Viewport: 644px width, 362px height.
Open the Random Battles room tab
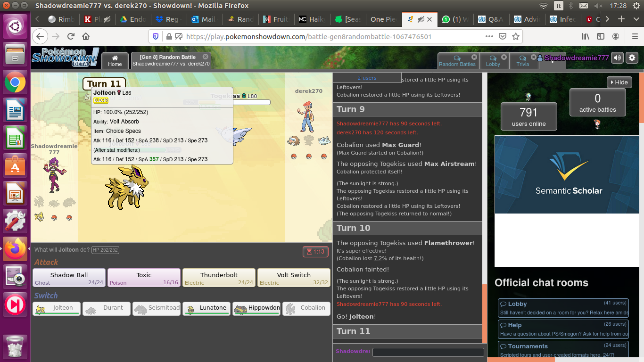click(457, 61)
